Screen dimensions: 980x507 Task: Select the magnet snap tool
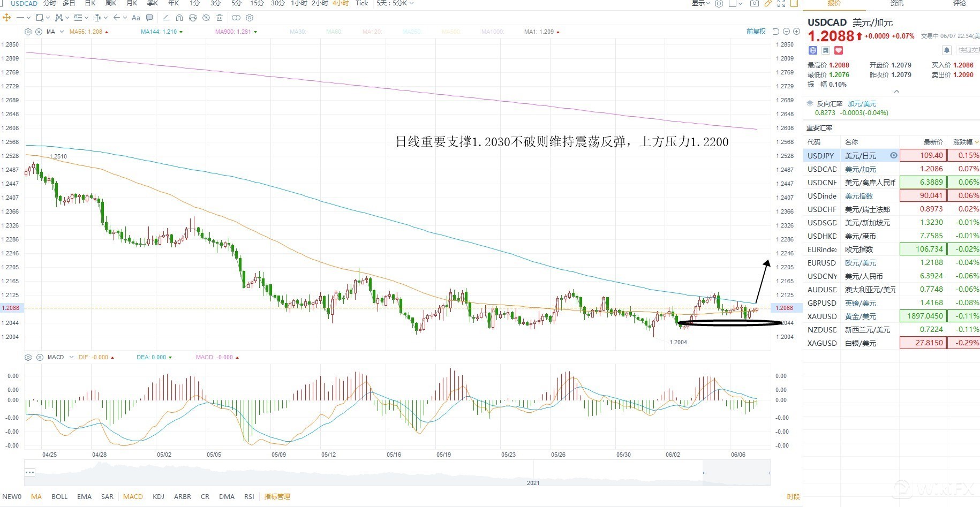pos(179,18)
